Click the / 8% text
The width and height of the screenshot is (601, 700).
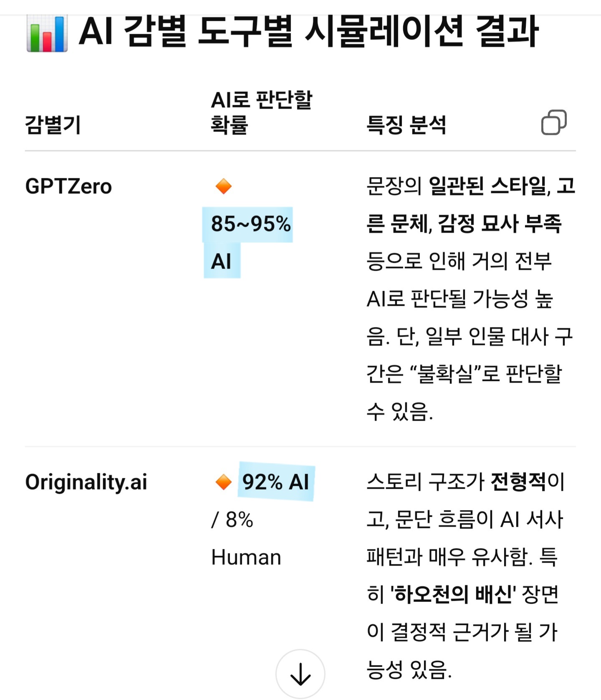pos(232,520)
